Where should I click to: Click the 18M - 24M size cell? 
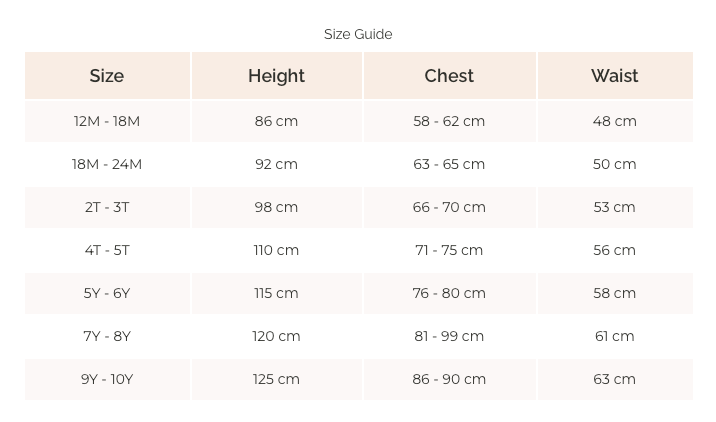pos(107,164)
